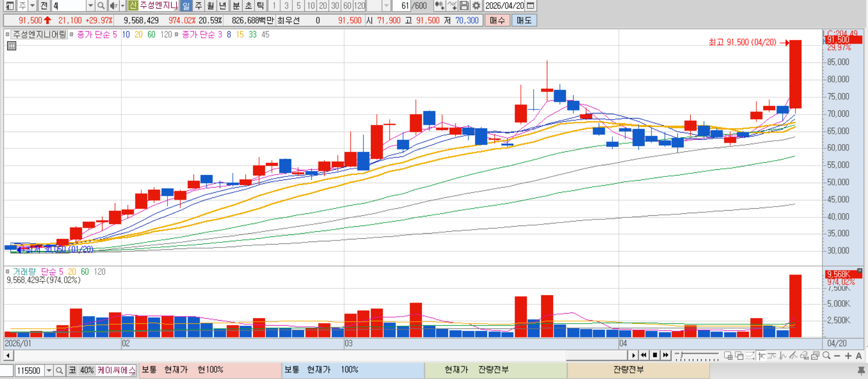Click the 매도 sell button
The height and width of the screenshot is (379, 868).
(524, 20)
